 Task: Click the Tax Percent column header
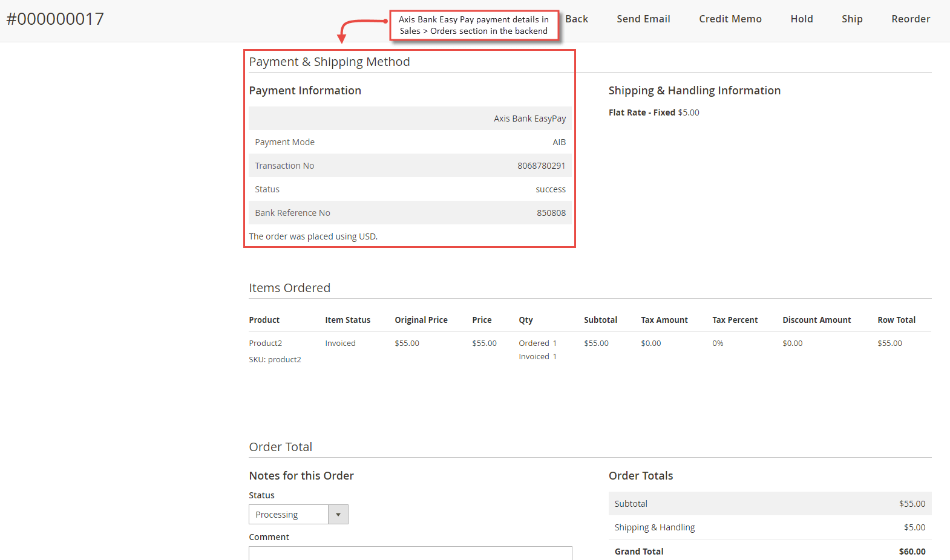(735, 320)
